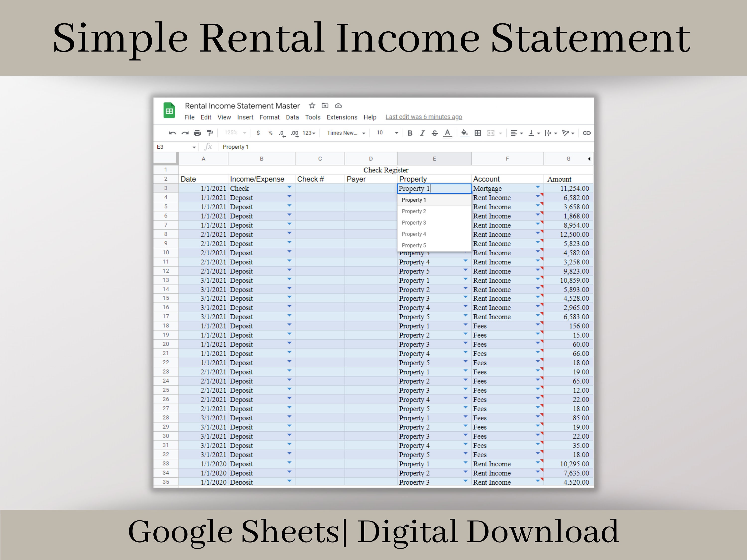Select the Paint format tool
This screenshot has height=560, width=747.
[210, 133]
